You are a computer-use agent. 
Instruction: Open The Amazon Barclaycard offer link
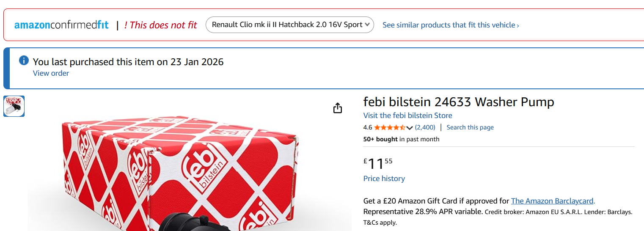tap(552, 201)
